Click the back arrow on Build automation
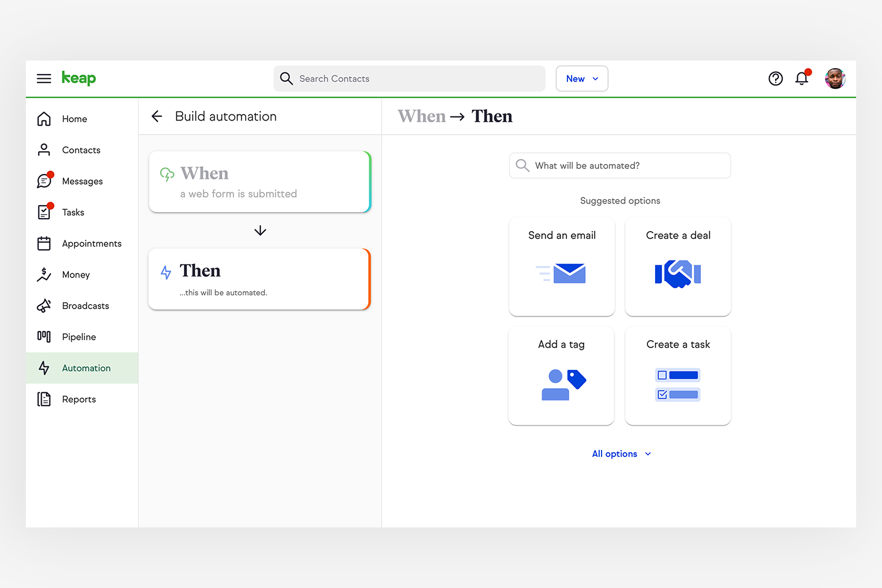Image resolution: width=882 pixels, height=588 pixels. [156, 116]
